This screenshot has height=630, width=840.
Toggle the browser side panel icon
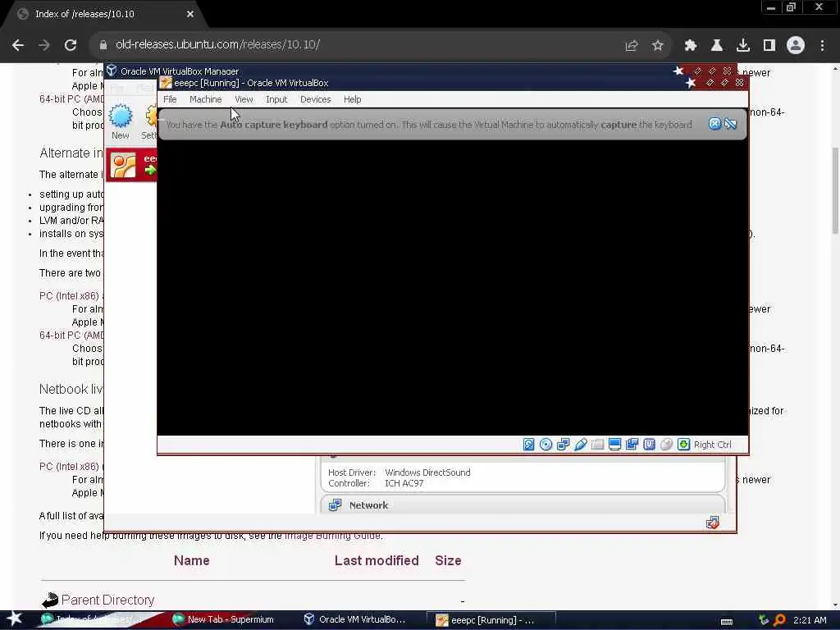click(x=769, y=46)
